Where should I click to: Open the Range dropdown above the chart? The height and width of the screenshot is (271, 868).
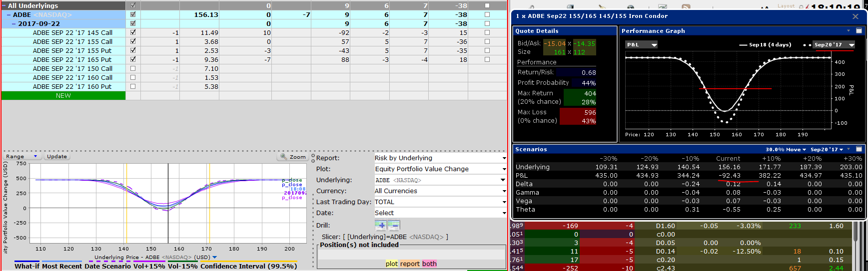pyautogui.click(x=21, y=157)
